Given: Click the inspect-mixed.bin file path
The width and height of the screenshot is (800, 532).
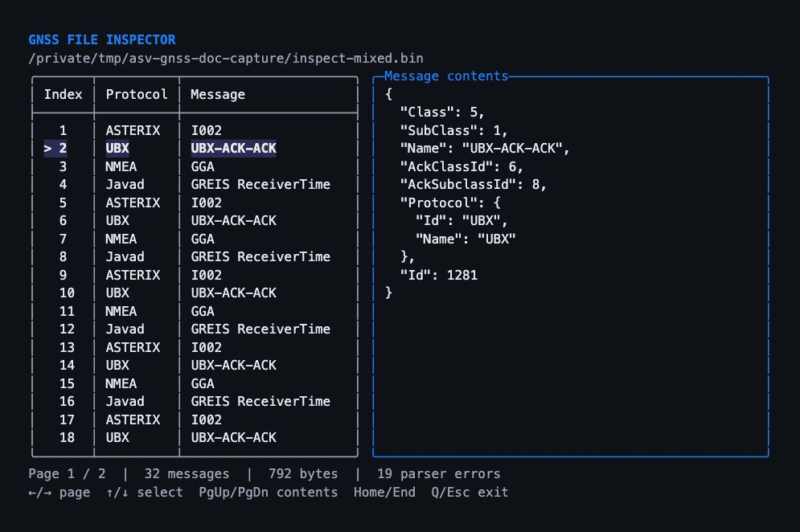Looking at the screenshot, I should pos(226,58).
